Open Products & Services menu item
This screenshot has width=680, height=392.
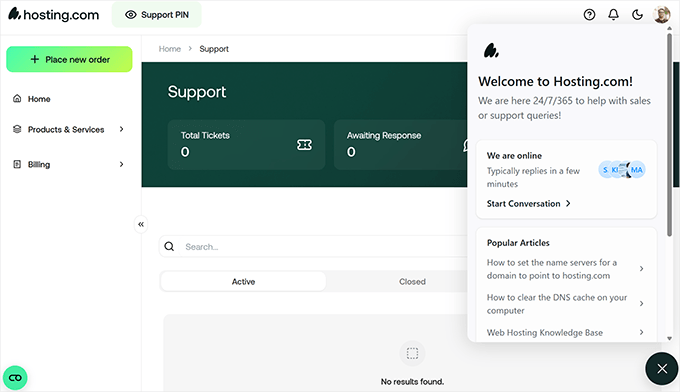[x=66, y=129]
